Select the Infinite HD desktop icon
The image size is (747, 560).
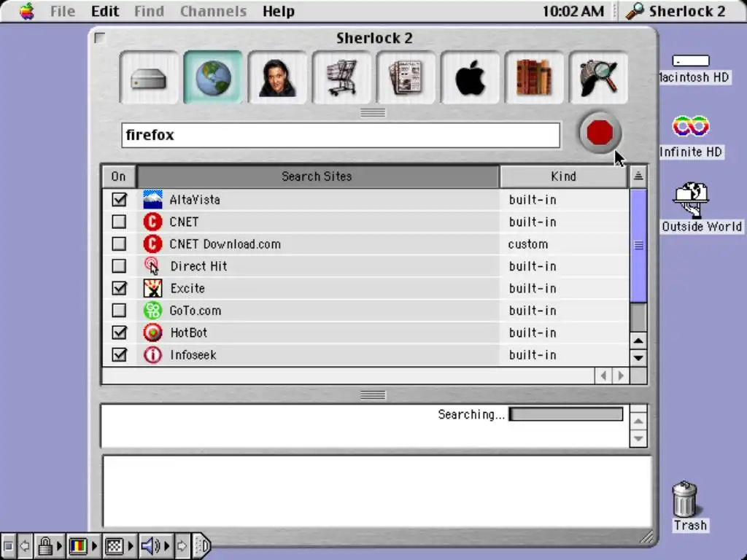pos(691,125)
